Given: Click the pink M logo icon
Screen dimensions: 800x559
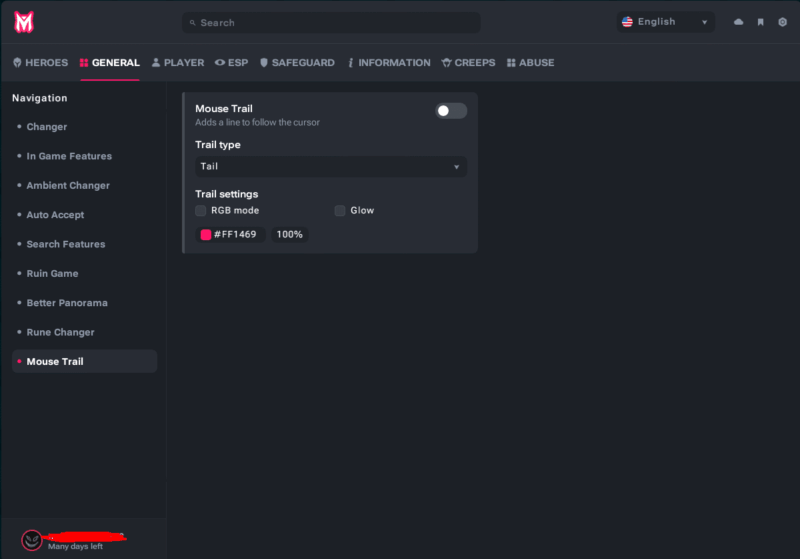Looking at the screenshot, I should click(x=23, y=22).
